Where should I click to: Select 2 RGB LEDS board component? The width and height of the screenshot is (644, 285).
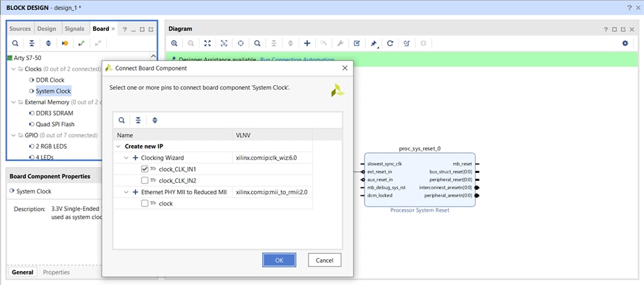[52, 146]
